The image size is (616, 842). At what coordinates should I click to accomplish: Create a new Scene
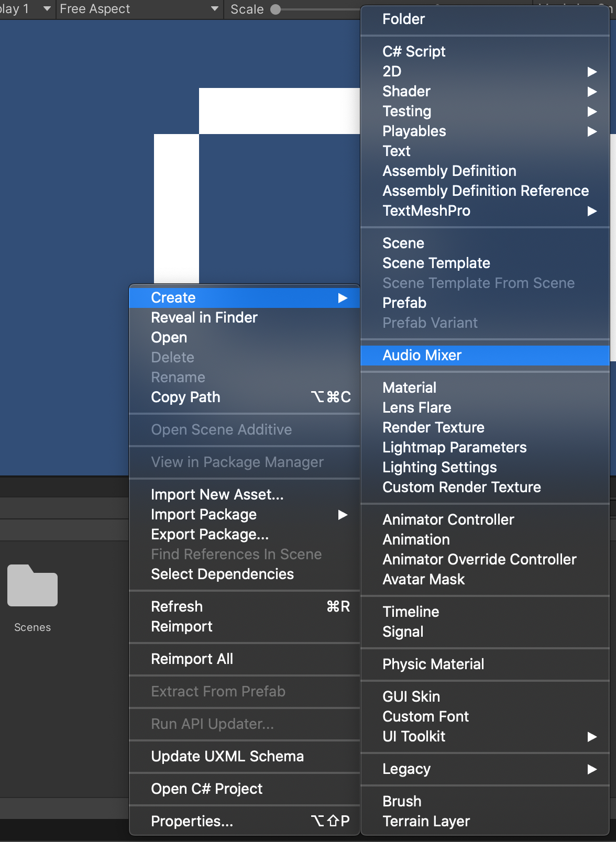click(x=485, y=243)
